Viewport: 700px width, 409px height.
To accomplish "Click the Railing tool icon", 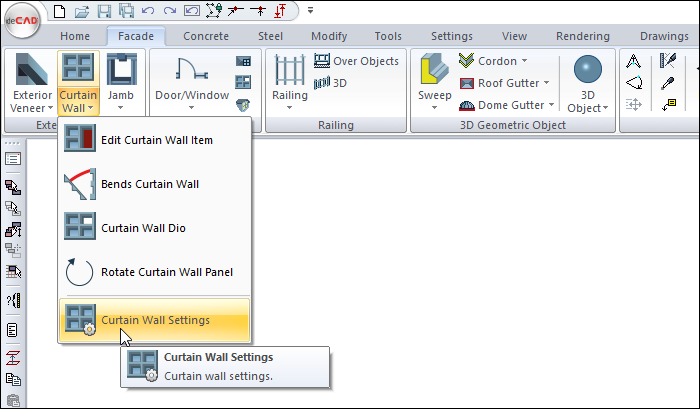I will tap(290, 70).
